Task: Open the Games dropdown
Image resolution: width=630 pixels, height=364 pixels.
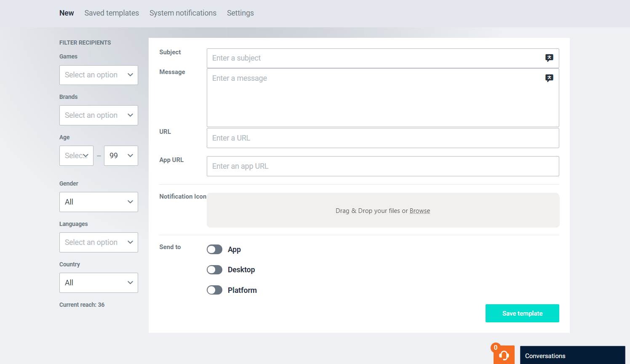Action: tap(99, 75)
